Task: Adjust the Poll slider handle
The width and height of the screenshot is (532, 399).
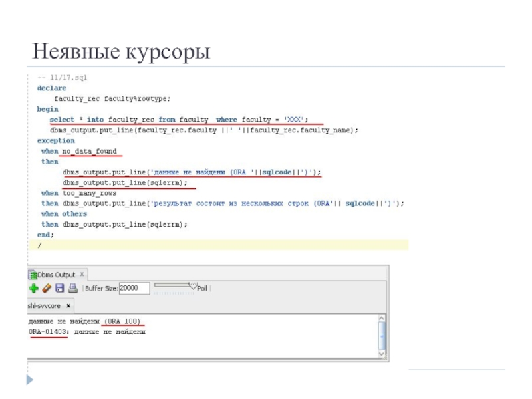Action: click(x=193, y=286)
